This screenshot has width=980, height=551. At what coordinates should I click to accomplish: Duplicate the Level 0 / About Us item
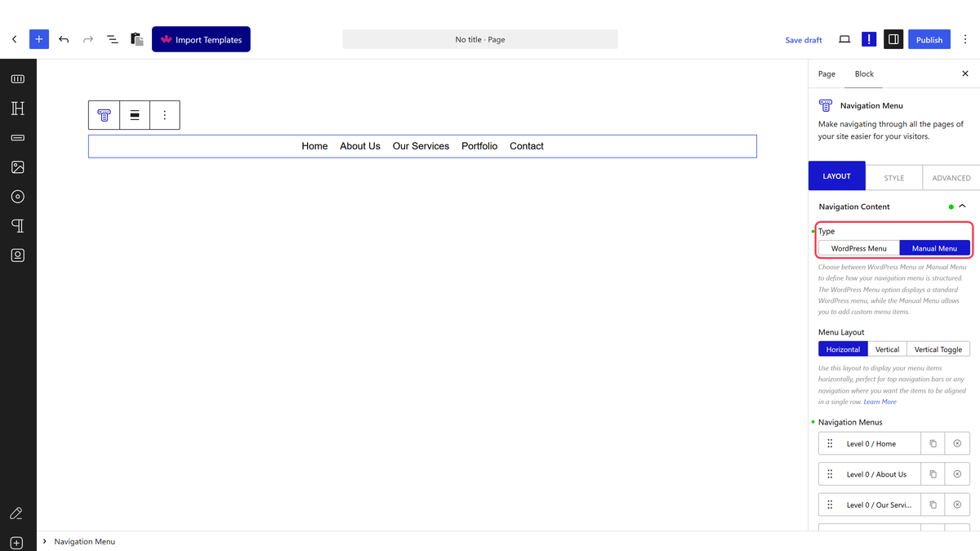pos(933,474)
